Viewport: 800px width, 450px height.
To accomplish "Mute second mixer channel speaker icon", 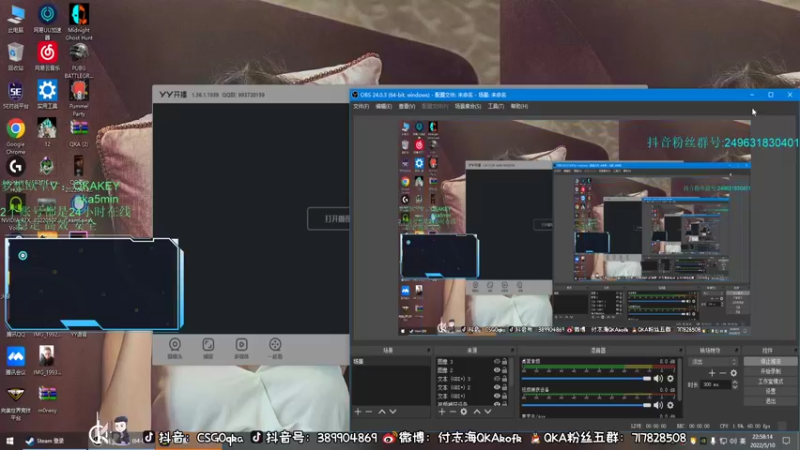I will pyautogui.click(x=658, y=405).
